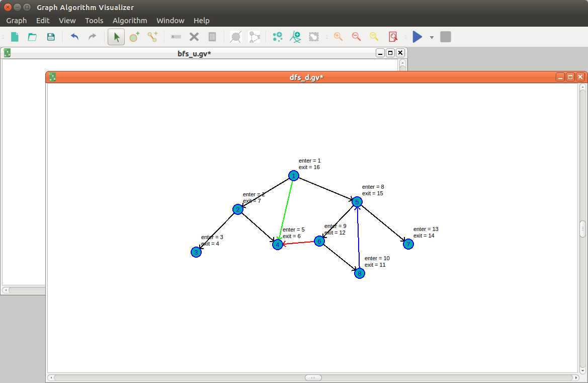Image resolution: width=588 pixels, height=383 pixels.
Task: Expand the dropdown arrow beside play
Action: [432, 37]
